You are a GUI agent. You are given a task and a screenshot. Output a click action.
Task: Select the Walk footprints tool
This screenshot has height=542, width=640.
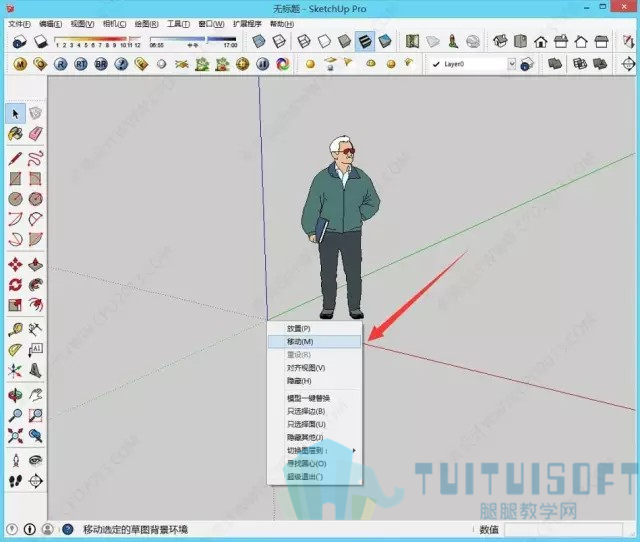point(16,481)
